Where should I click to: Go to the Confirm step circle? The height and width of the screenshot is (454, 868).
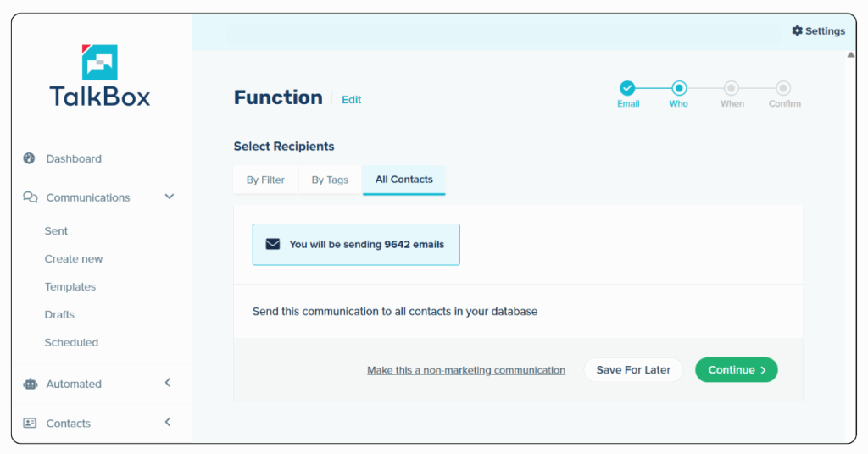click(784, 88)
